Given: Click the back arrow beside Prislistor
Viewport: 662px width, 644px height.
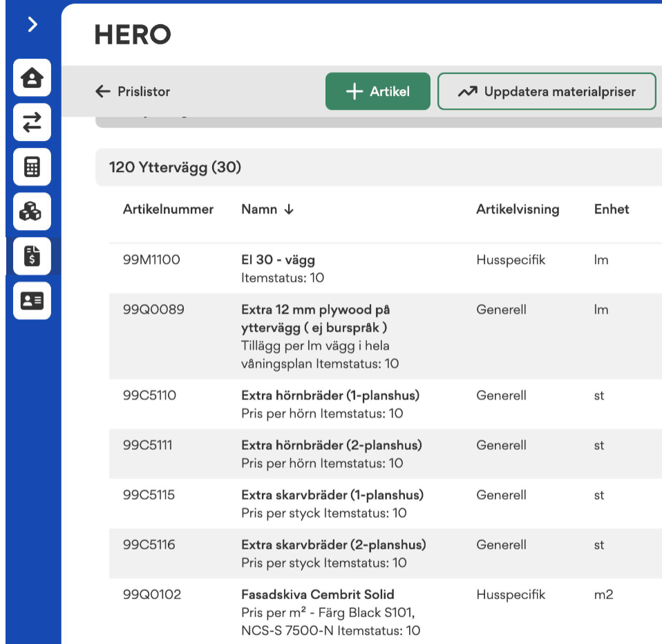Looking at the screenshot, I should click(103, 91).
